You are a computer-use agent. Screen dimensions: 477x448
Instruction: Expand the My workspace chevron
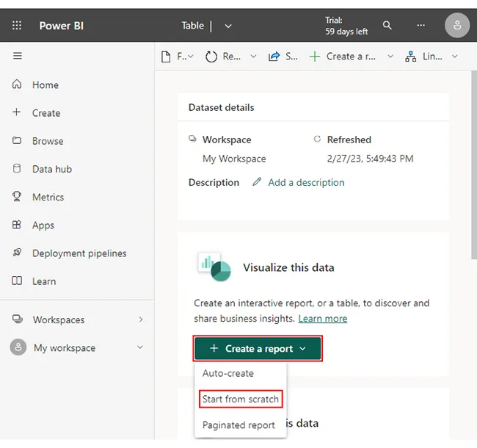click(140, 348)
